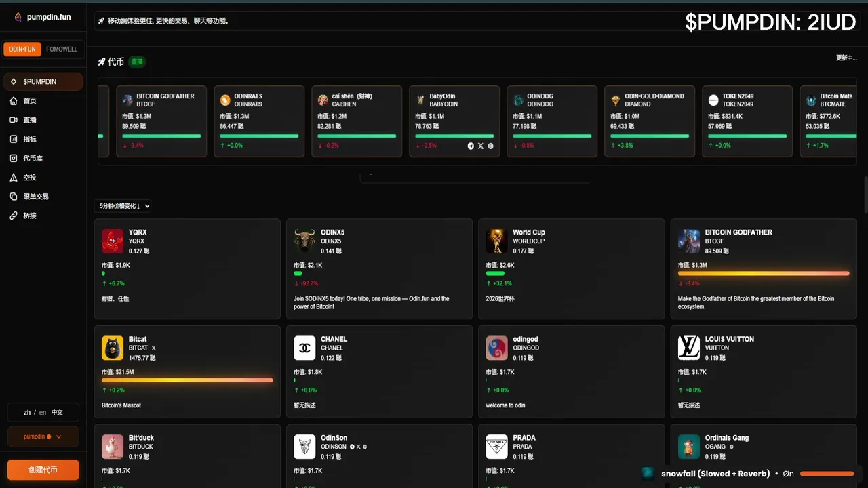Click the Ordinals Gang avatar
The image size is (868, 488).
tap(689, 447)
